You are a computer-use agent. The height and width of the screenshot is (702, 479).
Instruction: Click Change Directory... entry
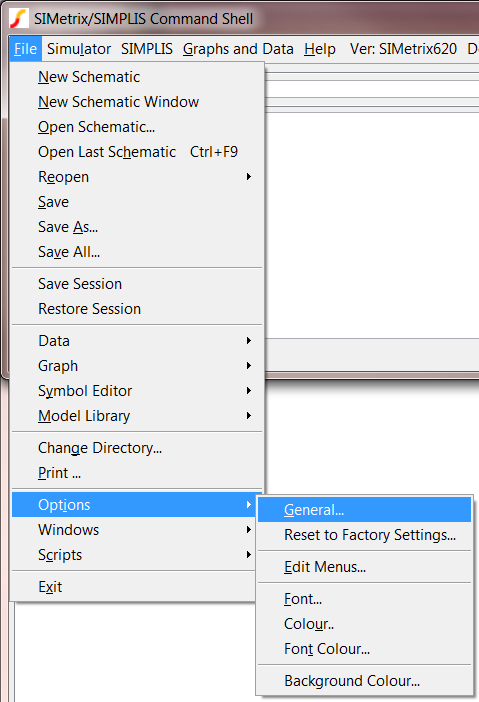137,448
